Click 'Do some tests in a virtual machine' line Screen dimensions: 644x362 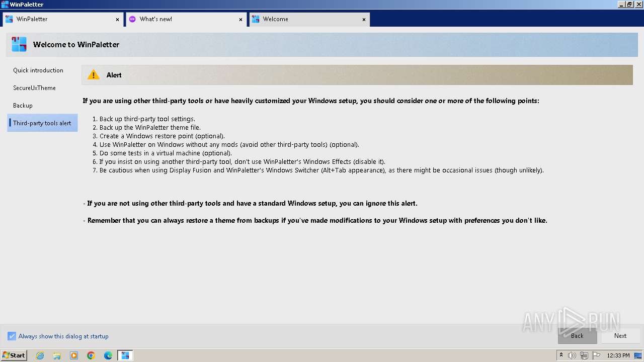166,153
